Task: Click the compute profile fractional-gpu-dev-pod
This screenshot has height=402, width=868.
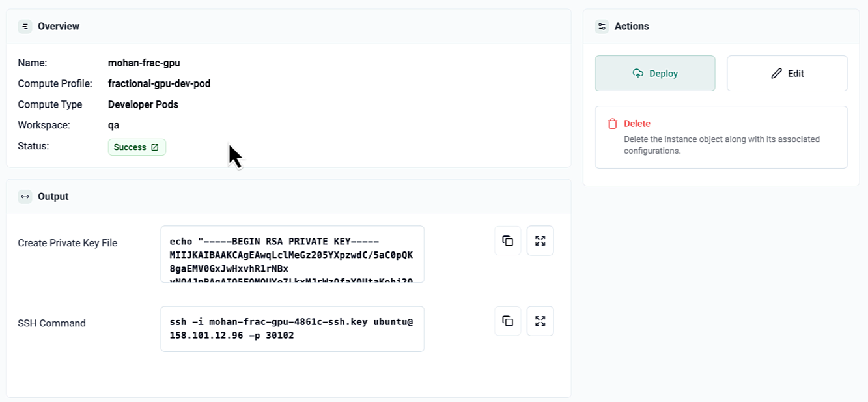Action: [x=158, y=83]
